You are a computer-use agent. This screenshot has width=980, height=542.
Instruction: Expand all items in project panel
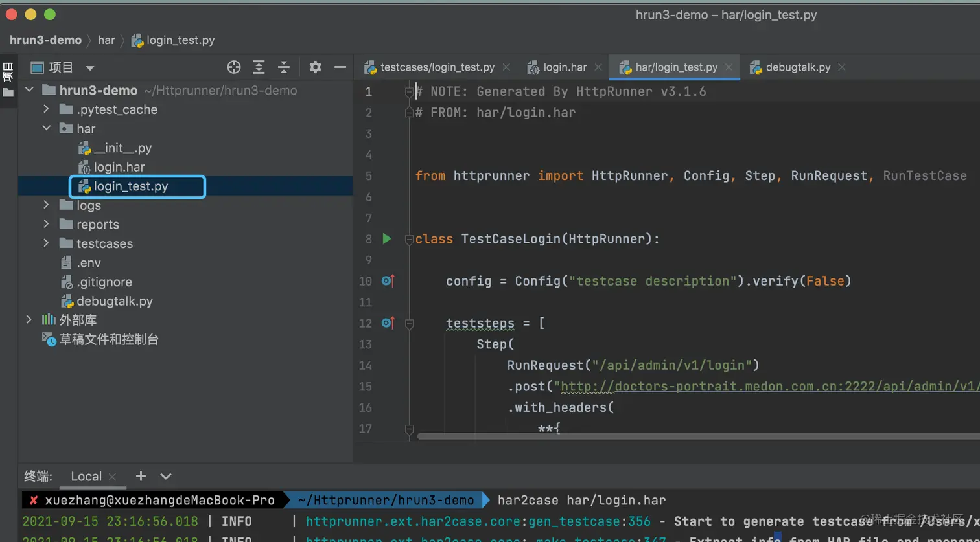pos(259,67)
